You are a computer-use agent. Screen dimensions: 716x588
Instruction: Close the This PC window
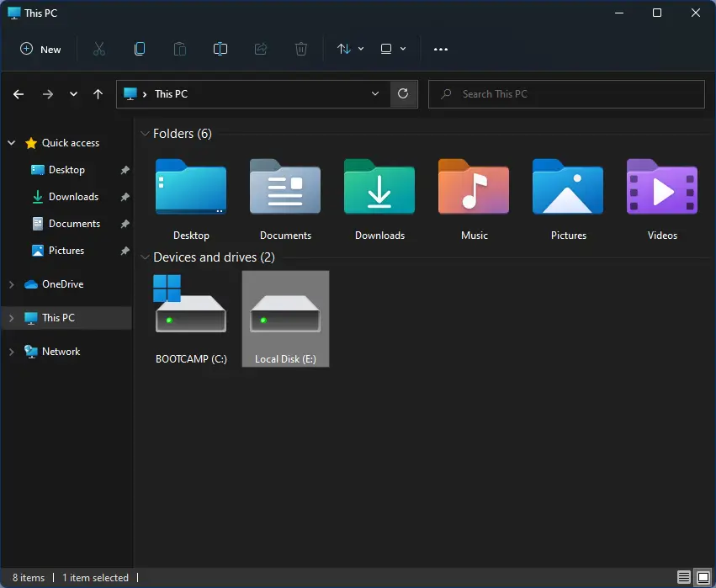(696, 13)
